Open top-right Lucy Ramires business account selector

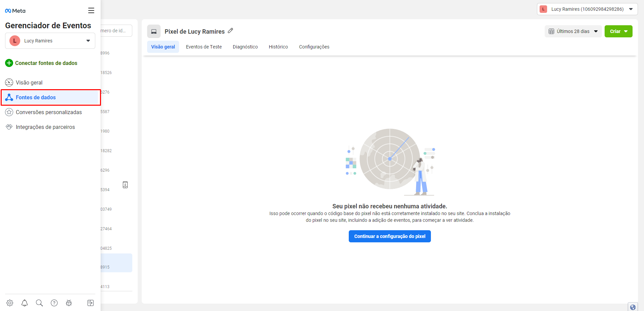coord(587,9)
